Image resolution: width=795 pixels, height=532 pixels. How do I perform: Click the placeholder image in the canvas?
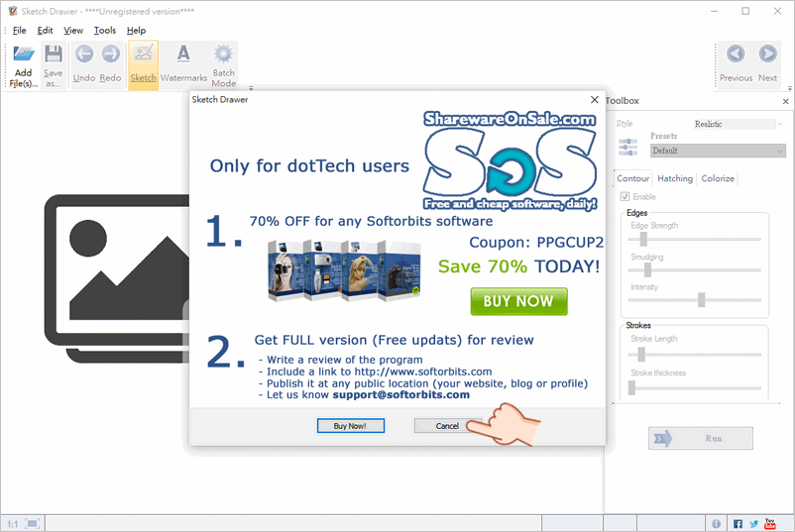point(118,278)
